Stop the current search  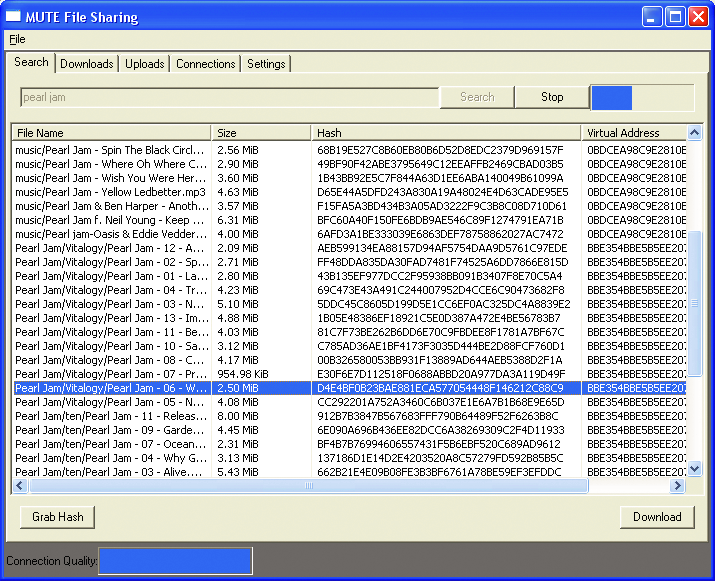552,97
